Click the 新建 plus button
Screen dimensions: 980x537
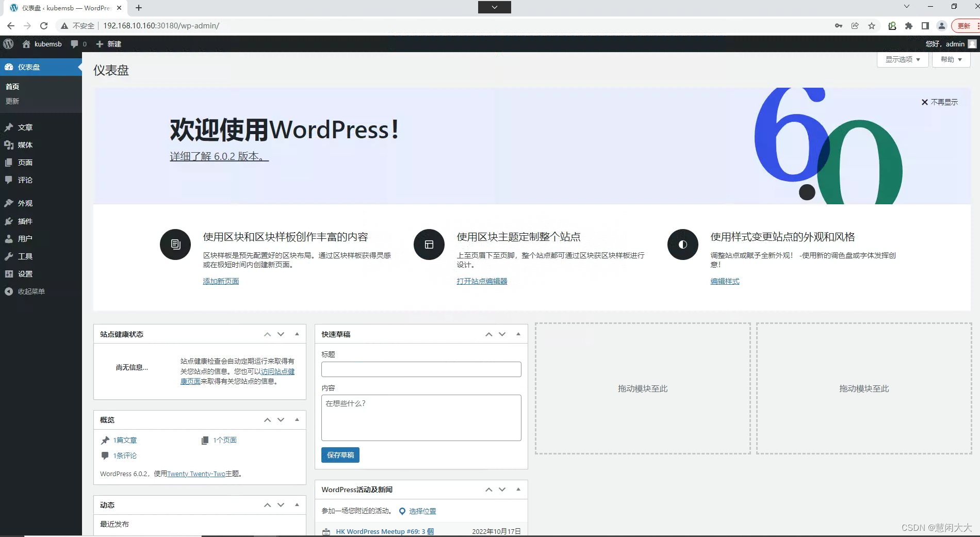pos(109,44)
